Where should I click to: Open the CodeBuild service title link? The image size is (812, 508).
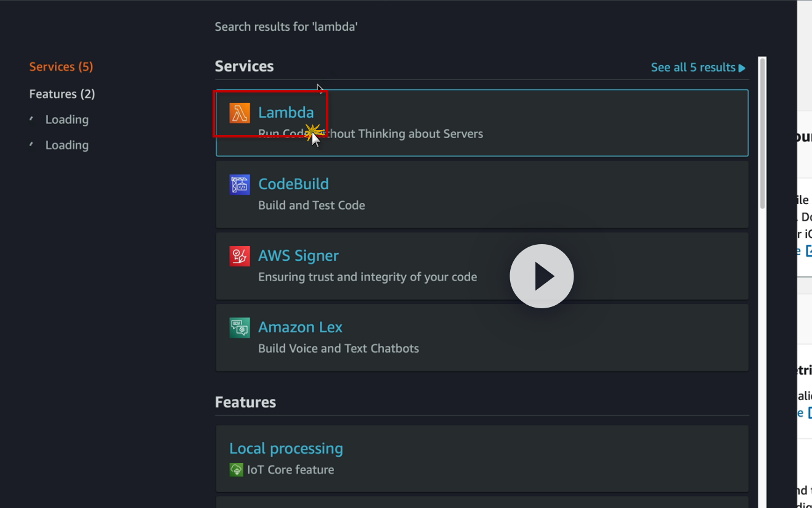[x=293, y=184]
